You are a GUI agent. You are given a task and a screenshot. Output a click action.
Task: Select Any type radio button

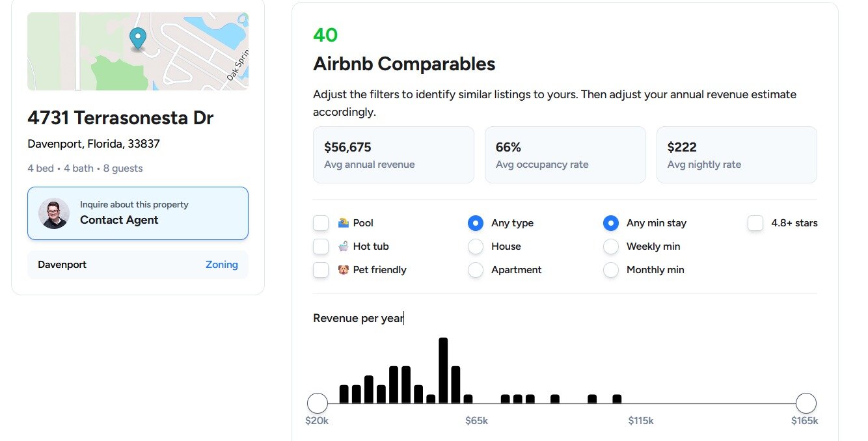tap(476, 223)
